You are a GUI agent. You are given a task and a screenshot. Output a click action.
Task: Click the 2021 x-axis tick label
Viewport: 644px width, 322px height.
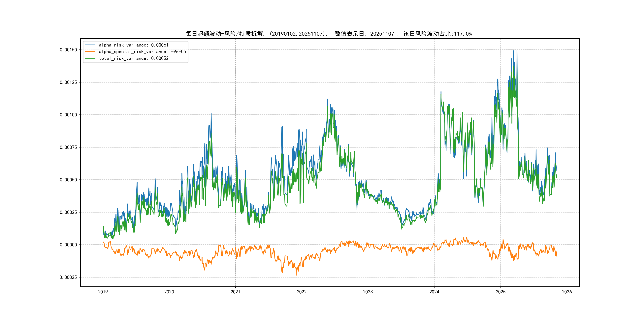coord(235,292)
